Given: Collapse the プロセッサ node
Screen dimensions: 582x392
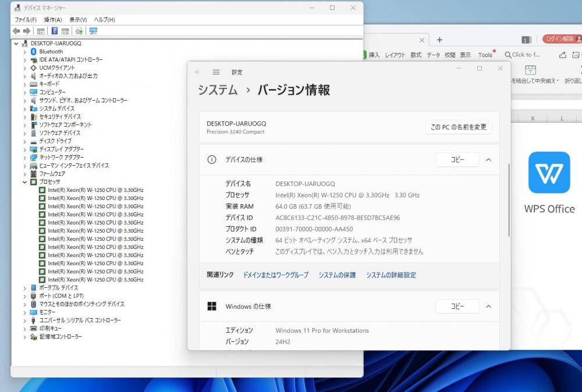Looking at the screenshot, I should (x=24, y=181).
